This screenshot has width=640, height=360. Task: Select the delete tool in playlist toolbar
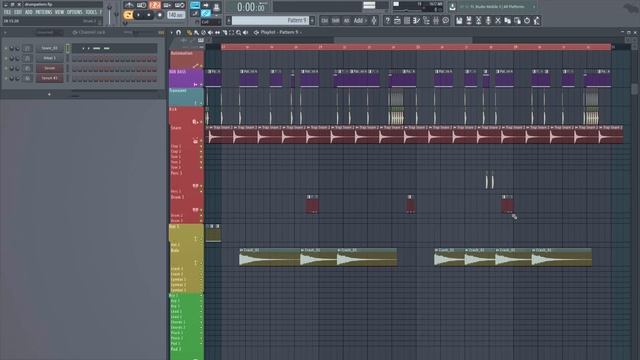point(203,32)
